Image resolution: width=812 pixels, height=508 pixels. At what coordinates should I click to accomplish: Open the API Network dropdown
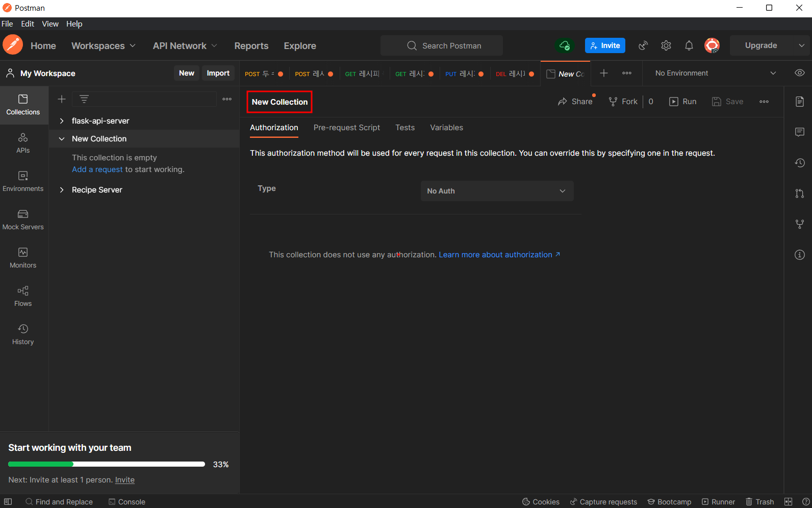(185, 46)
